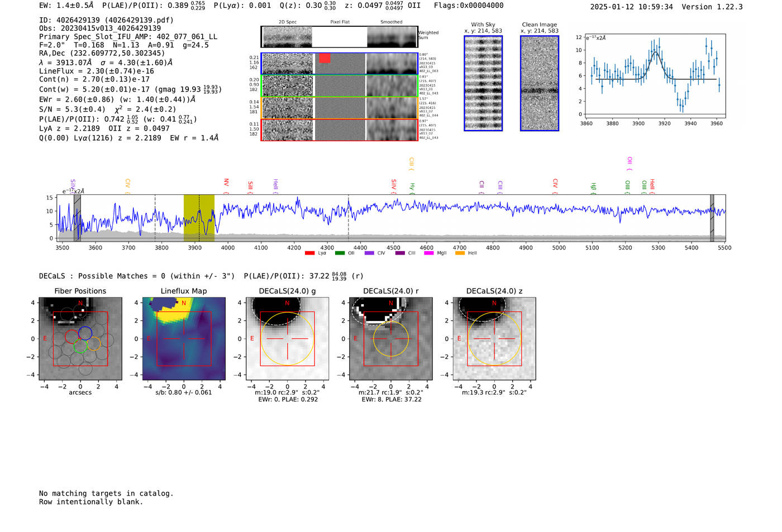Select the magenta MgII legend swatch

tap(429, 253)
